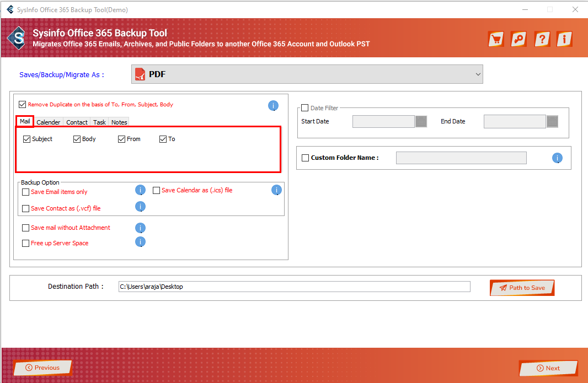This screenshot has width=588, height=383.
Task: Click the Sysinfo logo in the header
Action: [x=17, y=38]
